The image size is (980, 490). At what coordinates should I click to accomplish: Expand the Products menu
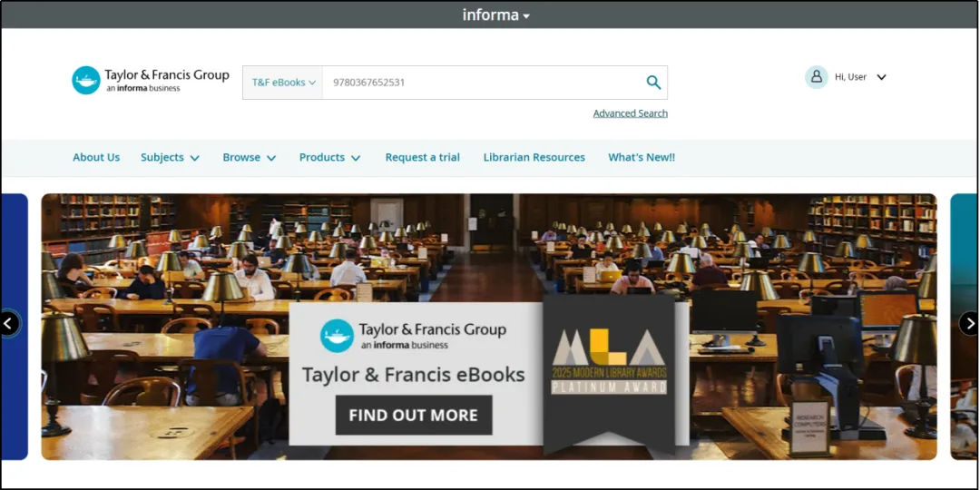pyautogui.click(x=330, y=158)
